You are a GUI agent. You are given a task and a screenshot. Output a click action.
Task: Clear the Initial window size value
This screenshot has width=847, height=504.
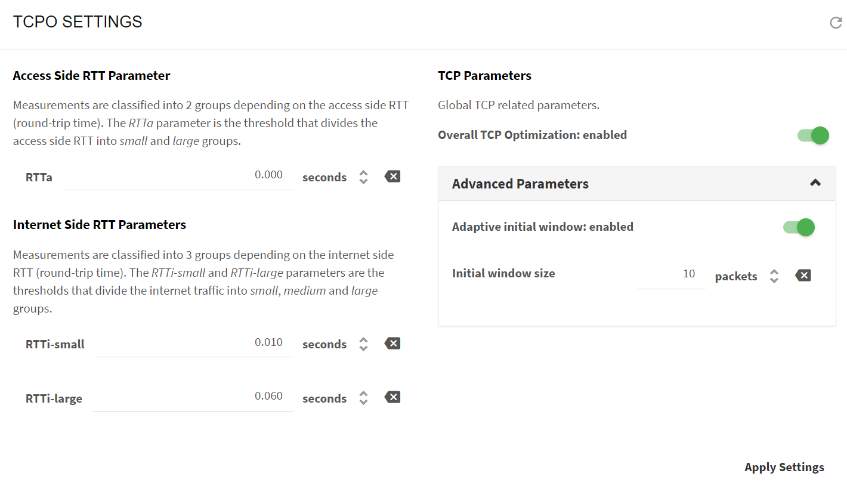click(x=803, y=276)
